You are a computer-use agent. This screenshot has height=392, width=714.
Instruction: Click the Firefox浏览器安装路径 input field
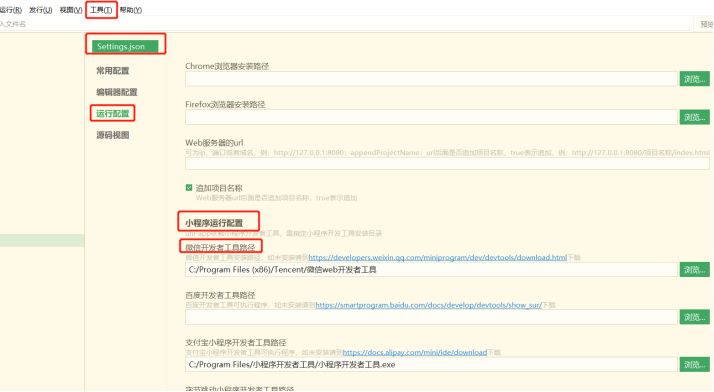point(432,117)
